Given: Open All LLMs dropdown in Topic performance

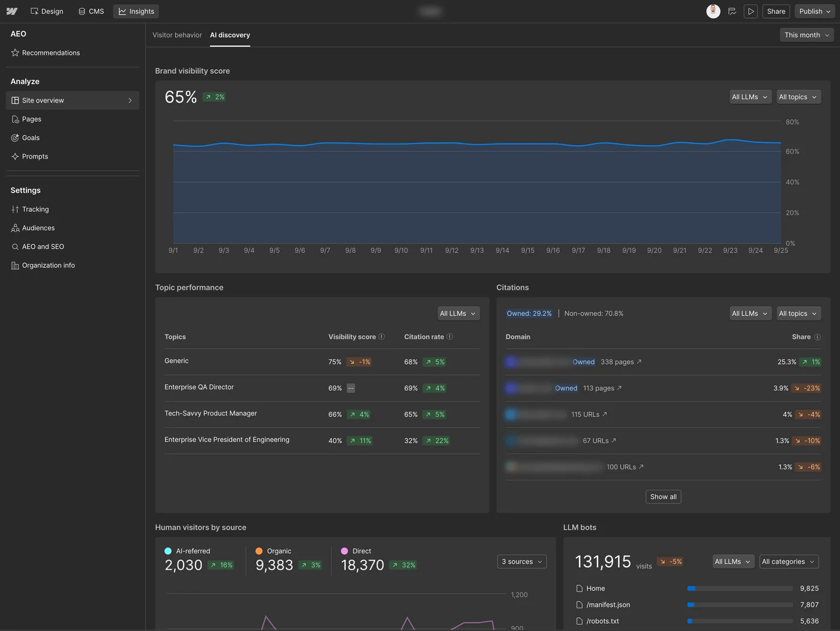Looking at the screenshot, I should point(458,313).
